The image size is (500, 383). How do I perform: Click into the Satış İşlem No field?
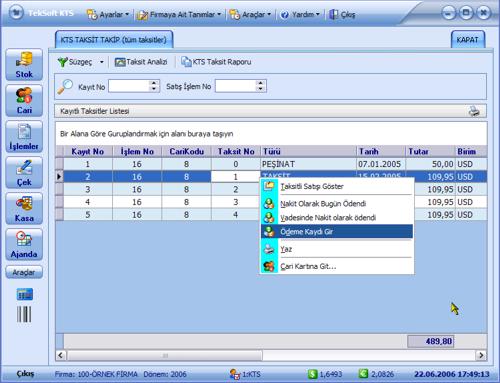click(235, 86)
